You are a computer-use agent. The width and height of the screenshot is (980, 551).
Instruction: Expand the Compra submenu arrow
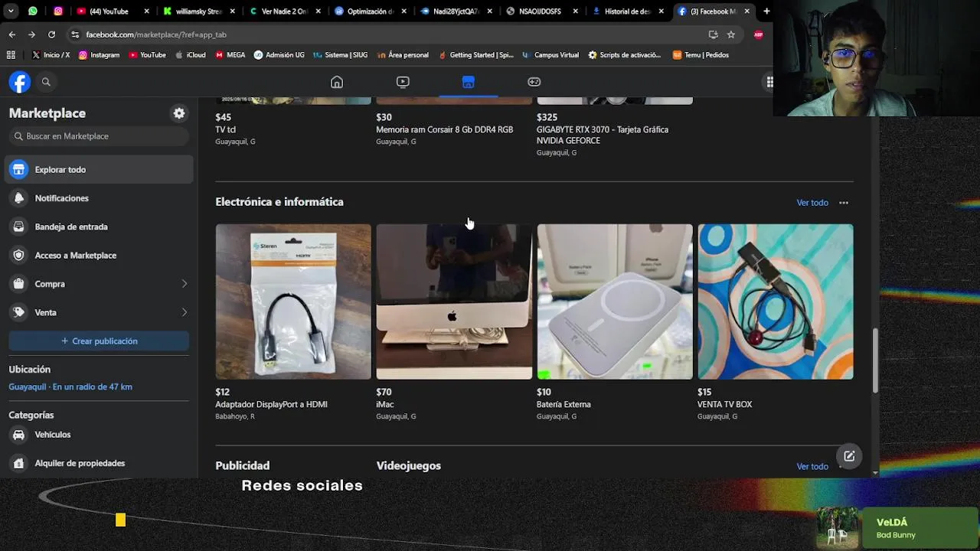[184, 284]
